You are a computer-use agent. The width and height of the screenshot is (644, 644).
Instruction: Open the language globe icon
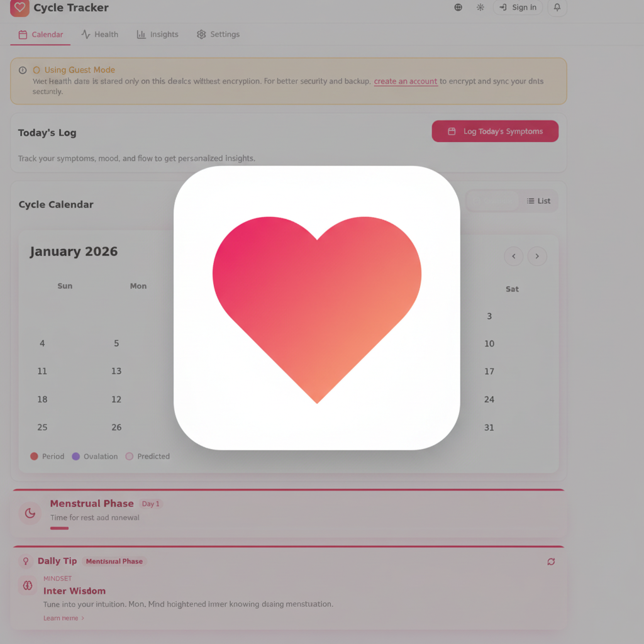pyautogui.click(x=458, y=8)
